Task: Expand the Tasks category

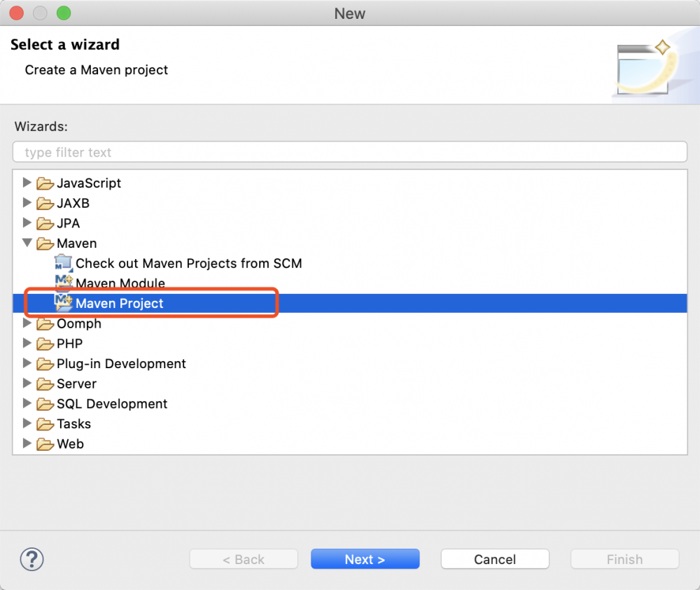Action: 27,423
